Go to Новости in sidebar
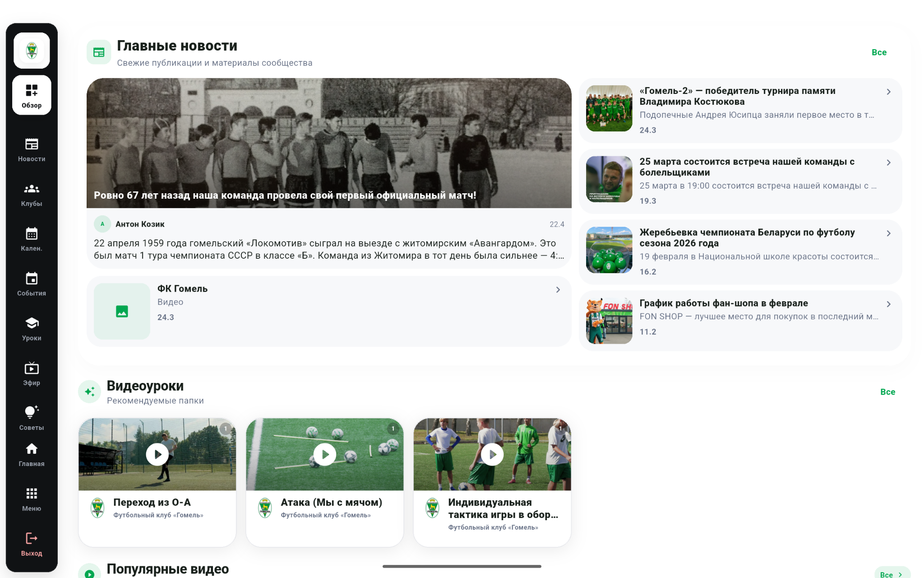924x578 pixels. [x=32, y=150]
